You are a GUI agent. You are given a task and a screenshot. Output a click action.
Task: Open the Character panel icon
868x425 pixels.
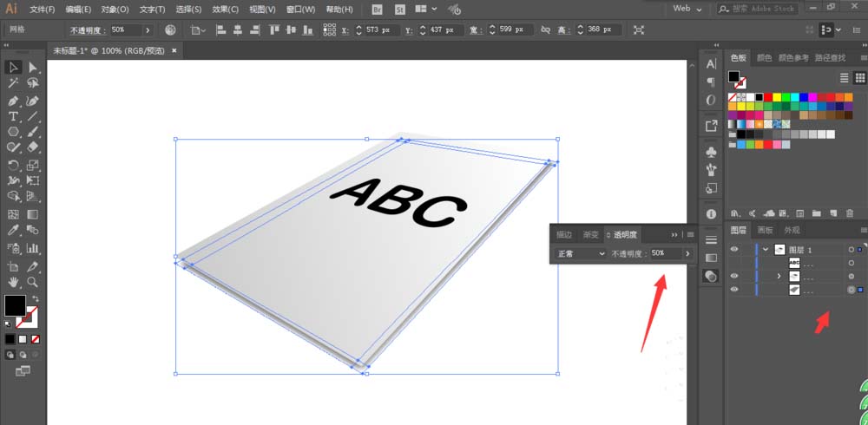point(712,64)
